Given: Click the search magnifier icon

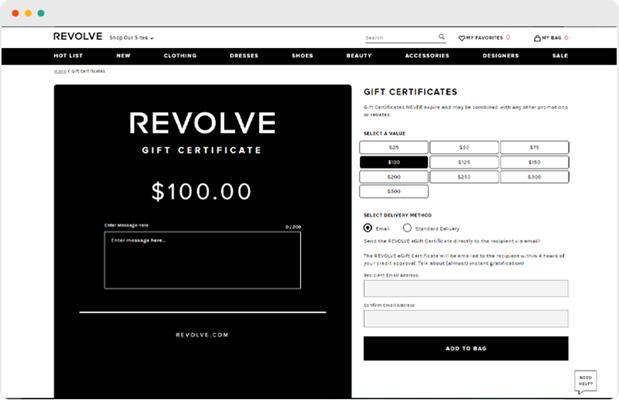Looking at the screenshot, I should [441, 37].
